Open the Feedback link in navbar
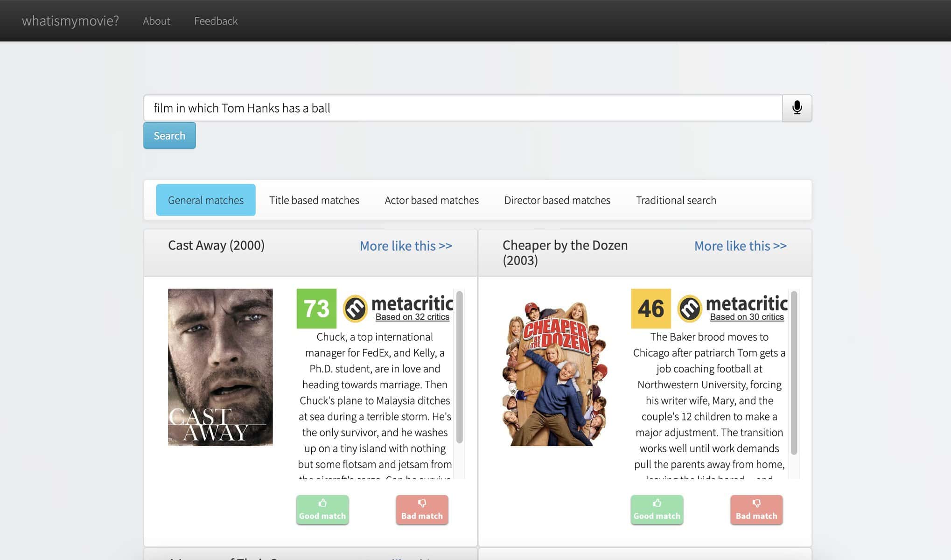This screenshot has height=560, width=951. 216,21
